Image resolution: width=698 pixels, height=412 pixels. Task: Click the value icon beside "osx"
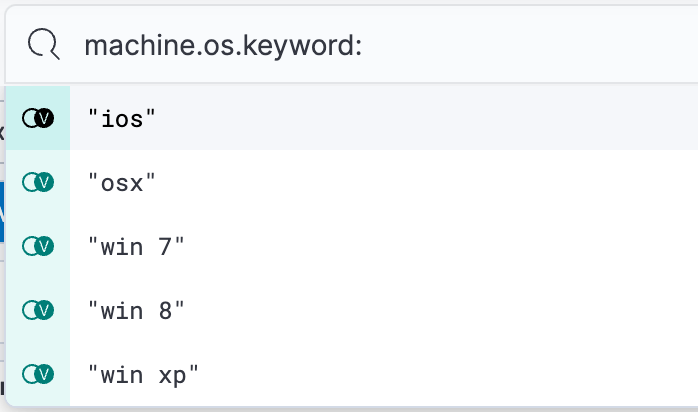point(37,182)
